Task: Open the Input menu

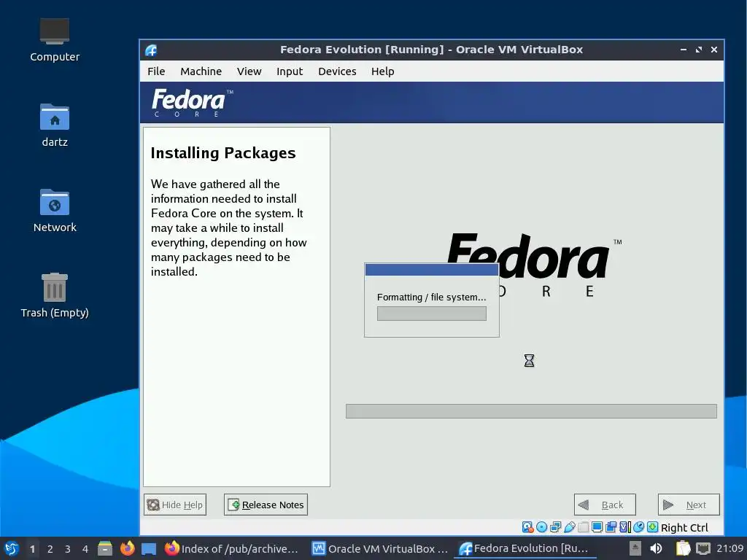Action: [290, 71]
